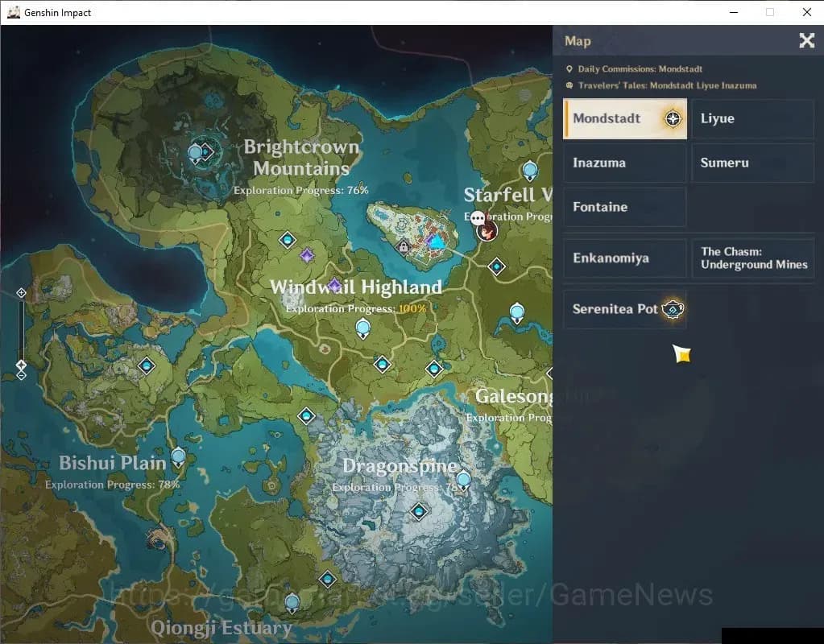Click the compass icon on the Mondstadt button
The height and width of the screenshot is (644, 824).
[673, 118]
